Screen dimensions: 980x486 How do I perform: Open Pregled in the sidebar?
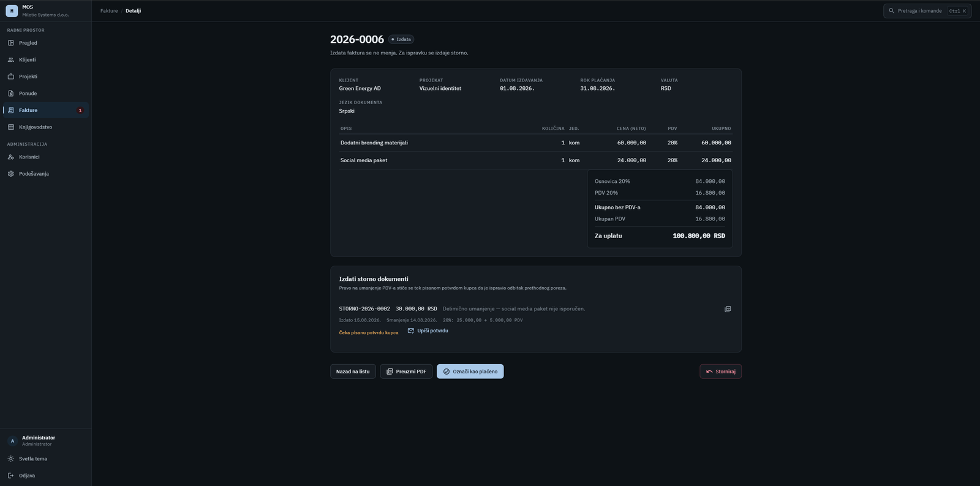(46, 43)
